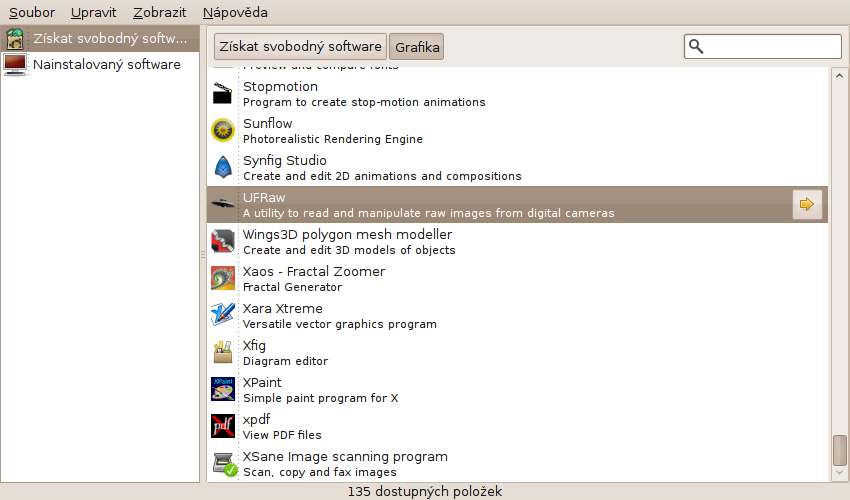Click 'Create and edit 3D models' description
Image resolution: width=850 pixels, height=500 pixels.
349,251
